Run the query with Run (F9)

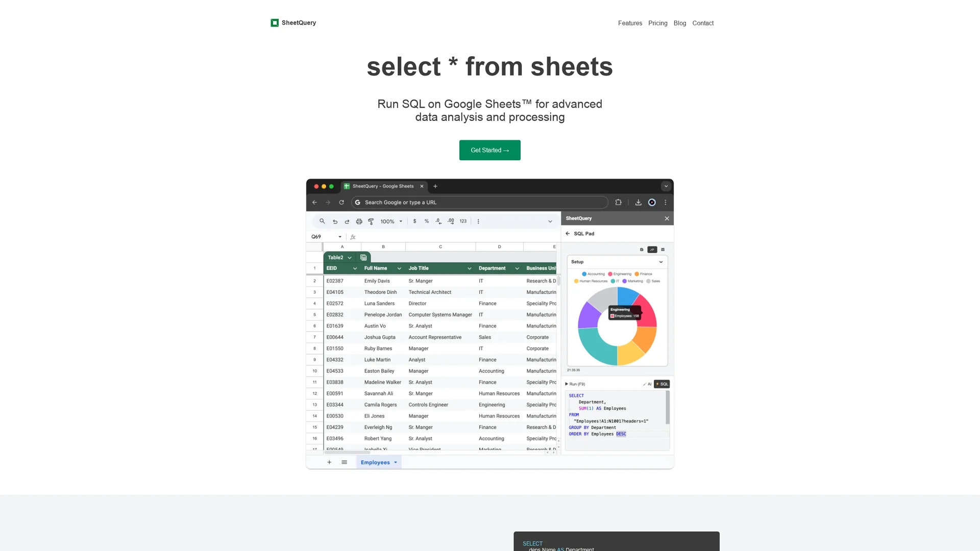(x=575, y=384)
